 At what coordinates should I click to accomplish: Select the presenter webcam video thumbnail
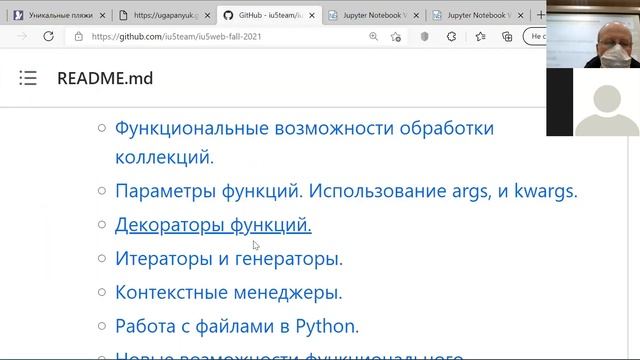[x=593, y=34]
